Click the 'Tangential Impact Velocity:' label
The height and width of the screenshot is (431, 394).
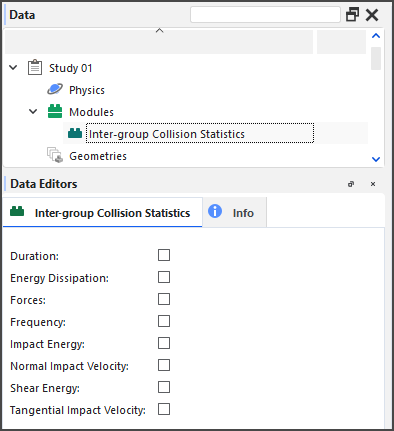78,410
